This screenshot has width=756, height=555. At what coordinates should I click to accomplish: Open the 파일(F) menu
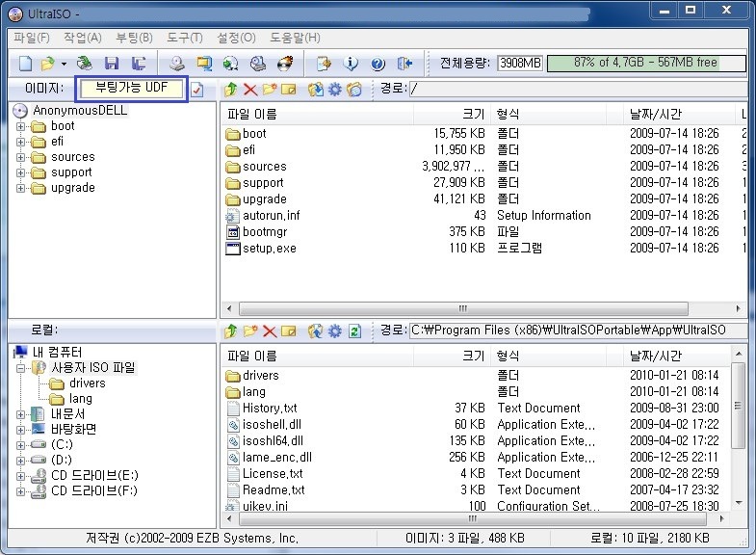32,38
